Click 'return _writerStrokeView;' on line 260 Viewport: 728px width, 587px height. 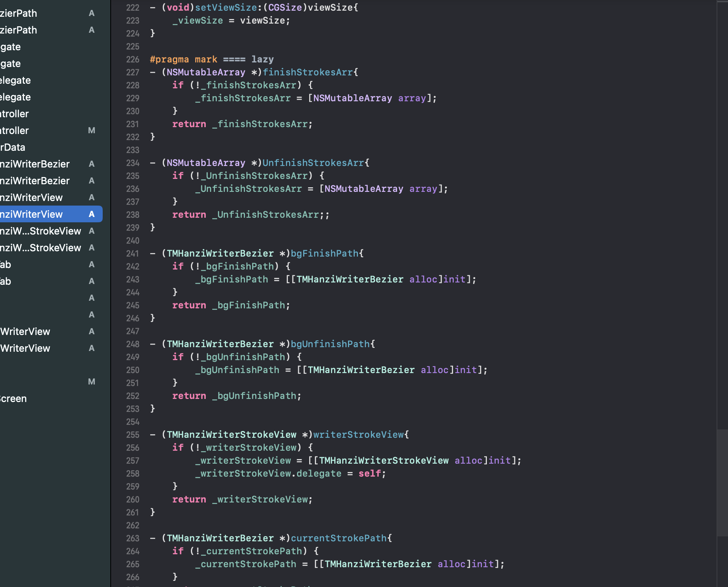pyautogui.click(x=242, y=499)
